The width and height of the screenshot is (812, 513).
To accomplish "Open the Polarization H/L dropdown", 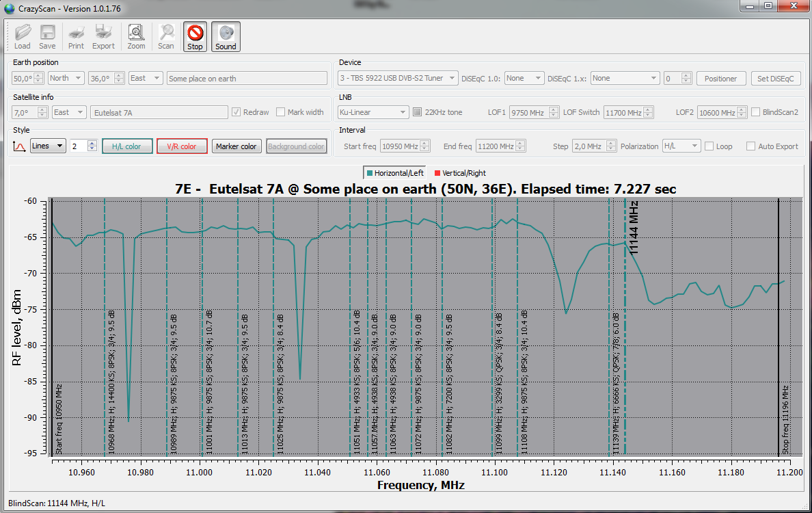I will tap(681, 146).
